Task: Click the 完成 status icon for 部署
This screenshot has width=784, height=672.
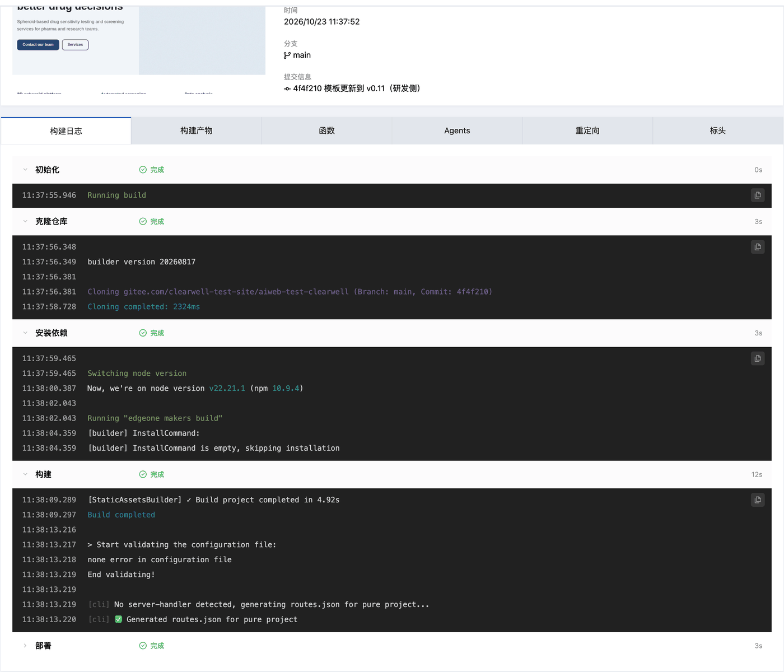Action: (143, 646)
